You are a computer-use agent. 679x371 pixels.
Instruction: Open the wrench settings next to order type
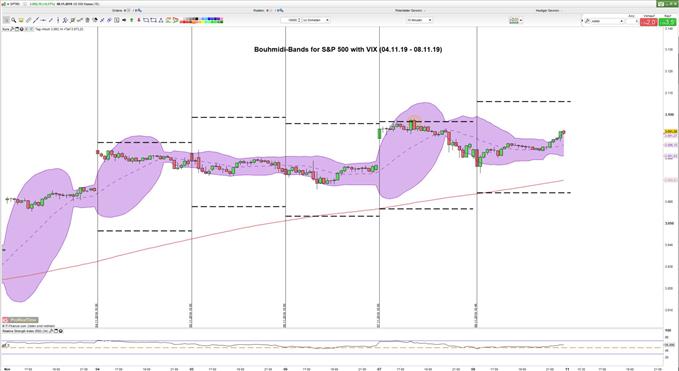click(x=587, y=21)
